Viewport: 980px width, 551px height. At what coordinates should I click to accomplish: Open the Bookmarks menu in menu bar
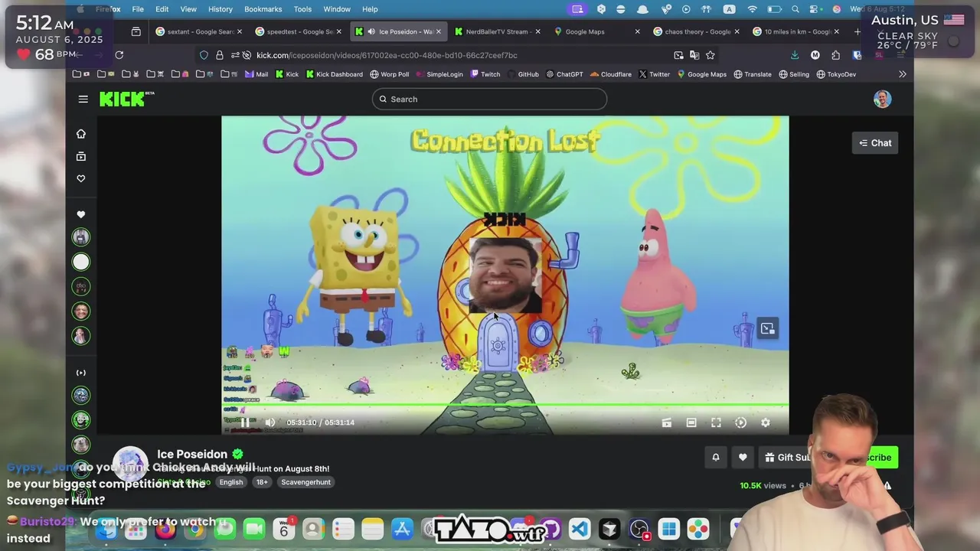[263, 9]
